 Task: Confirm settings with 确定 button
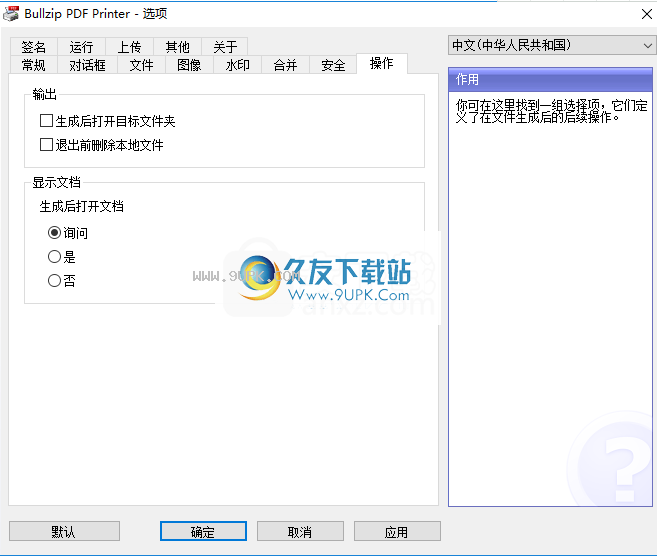coord(203,531)
